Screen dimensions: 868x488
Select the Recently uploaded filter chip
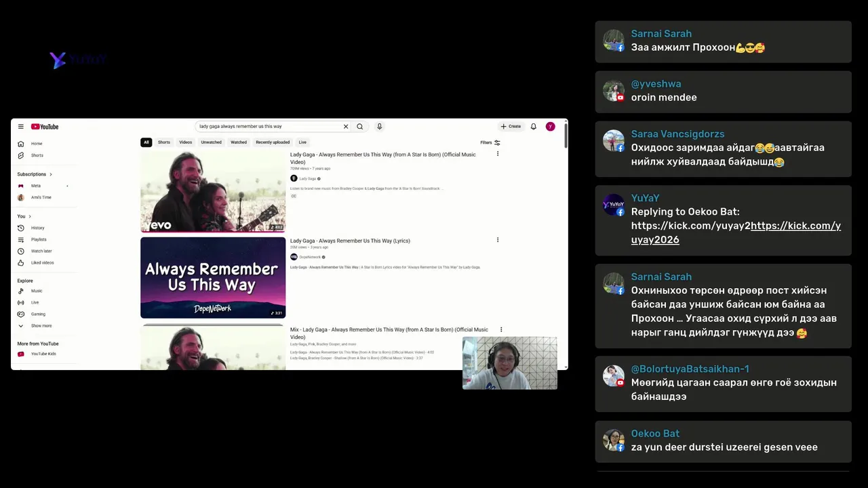[x=273, y=142]
